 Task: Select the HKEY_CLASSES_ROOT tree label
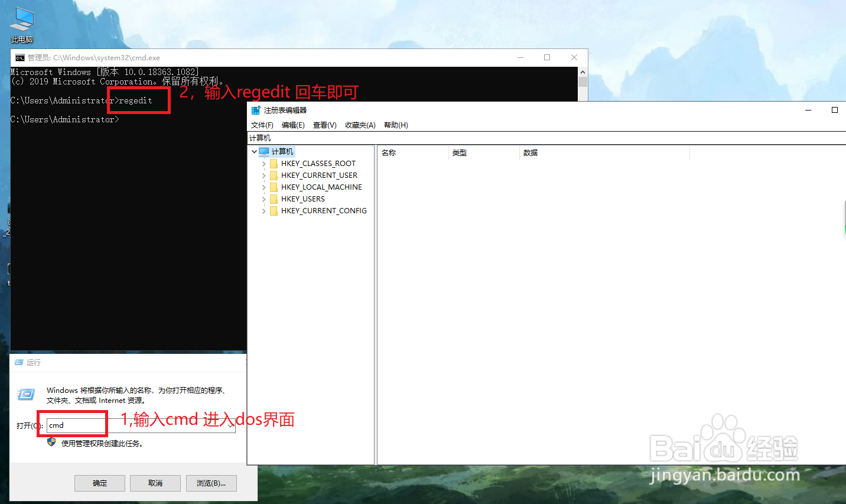(x=318, y=164)
